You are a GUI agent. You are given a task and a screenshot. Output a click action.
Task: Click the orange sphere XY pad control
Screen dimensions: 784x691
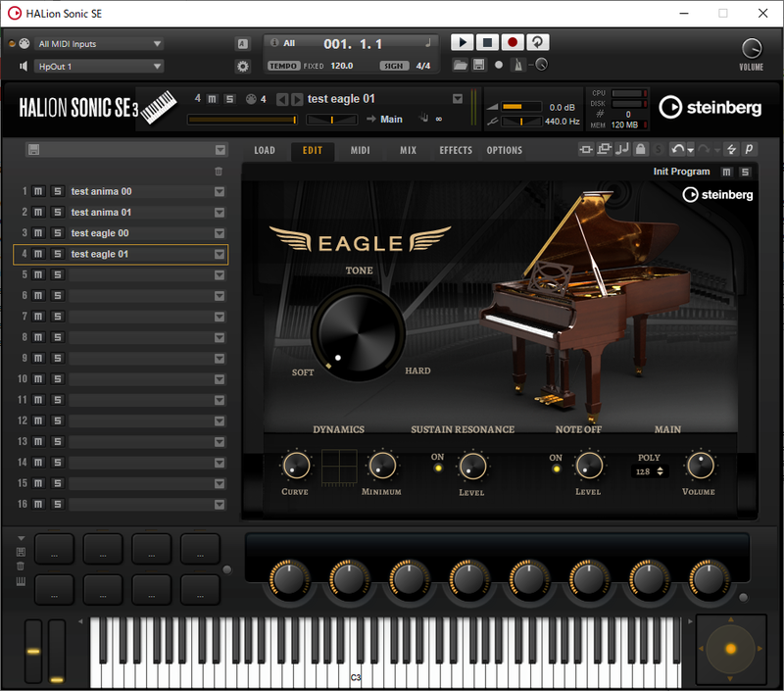(x=731, y=649)
